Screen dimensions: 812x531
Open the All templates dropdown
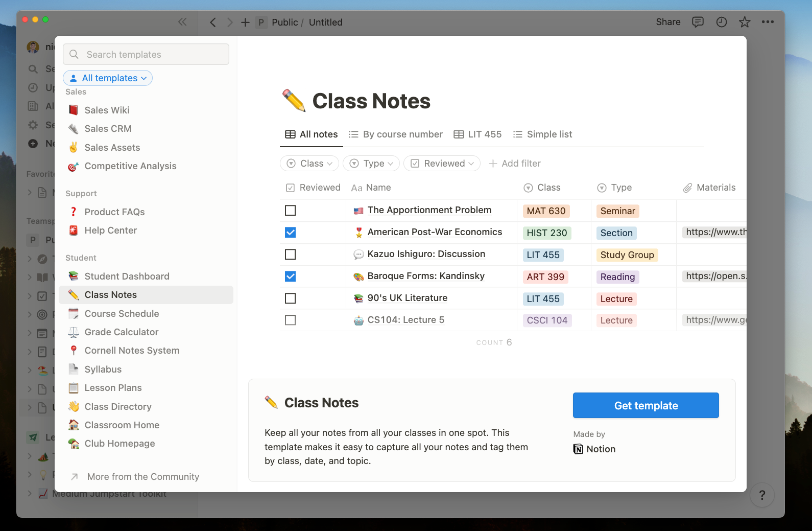click(108, 78)
